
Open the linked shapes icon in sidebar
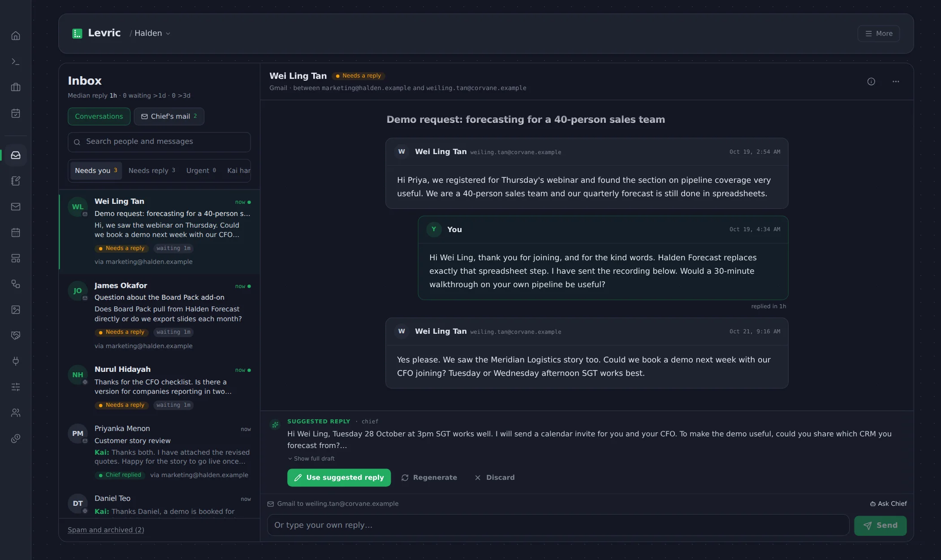pyautogui.click(x=16, y=284)
